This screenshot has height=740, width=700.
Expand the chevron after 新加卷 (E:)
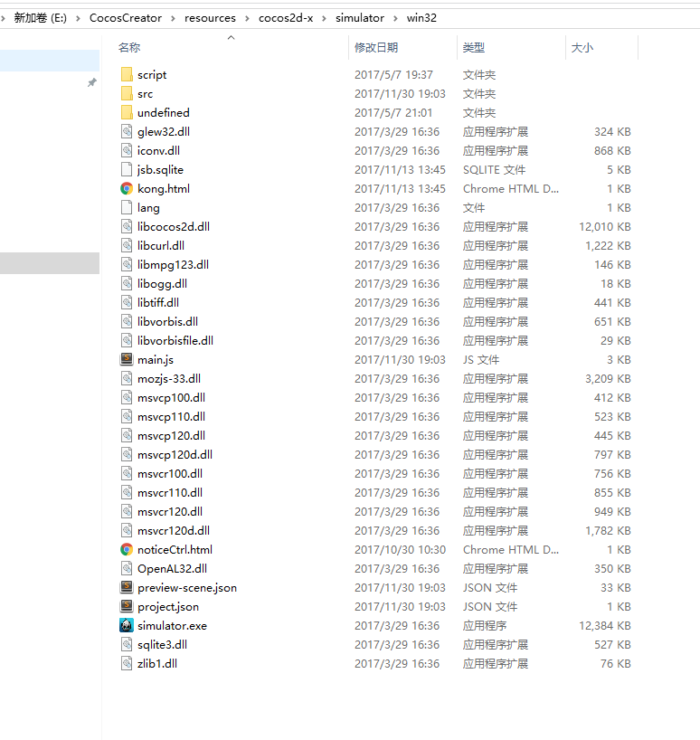click(x=79, y=18)
